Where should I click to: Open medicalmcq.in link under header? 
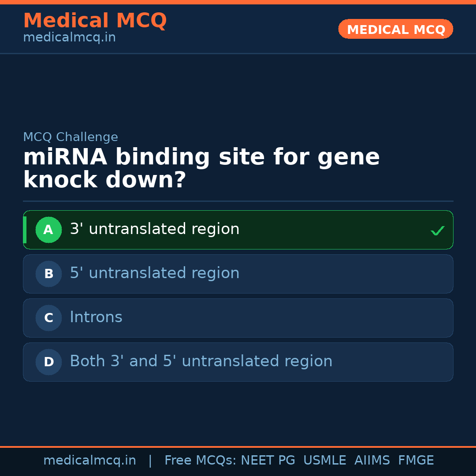pyautogui.click(x=69, y=38)
